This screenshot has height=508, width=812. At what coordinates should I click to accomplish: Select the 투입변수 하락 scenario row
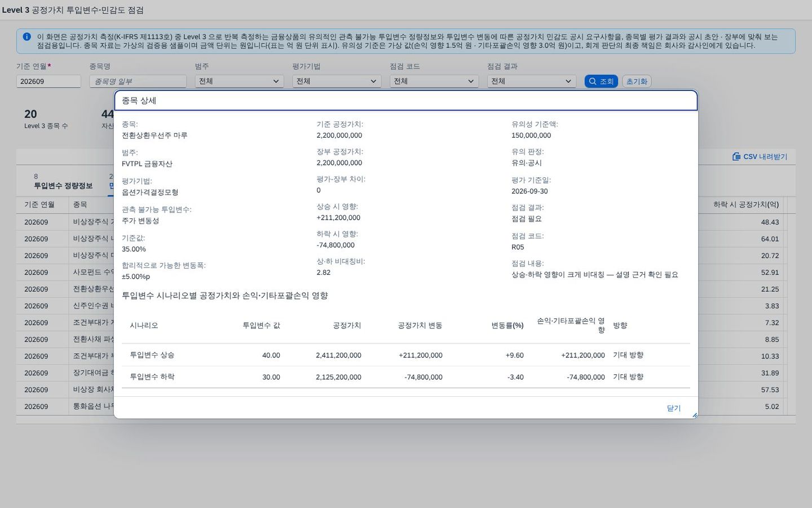tap(406, 377)
